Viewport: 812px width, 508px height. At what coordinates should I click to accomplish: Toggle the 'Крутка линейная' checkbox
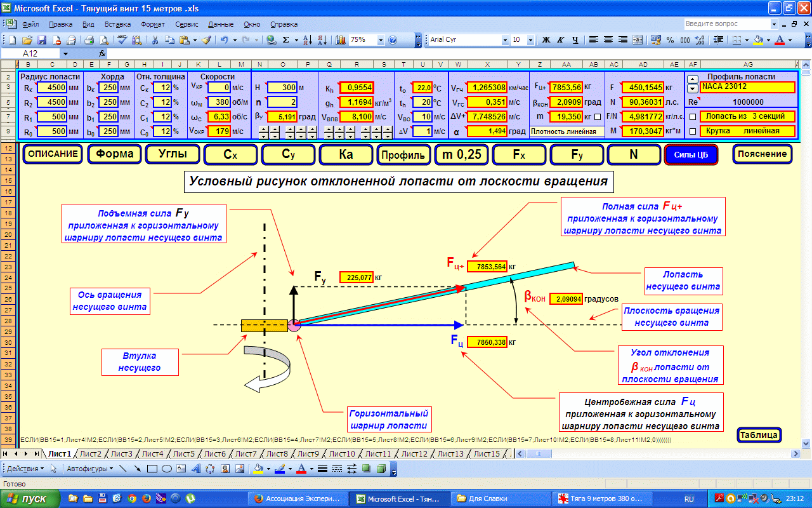[x=692, y=131]
